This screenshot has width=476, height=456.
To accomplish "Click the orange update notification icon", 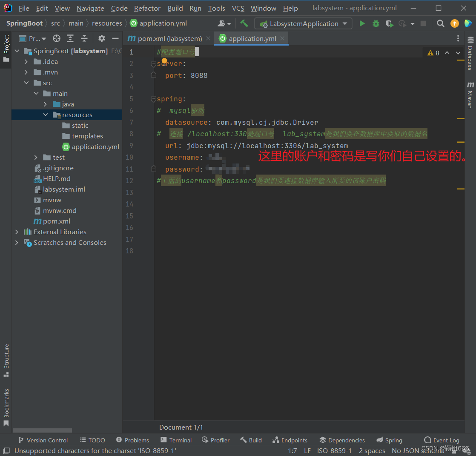I will click(x=454, y=23).
